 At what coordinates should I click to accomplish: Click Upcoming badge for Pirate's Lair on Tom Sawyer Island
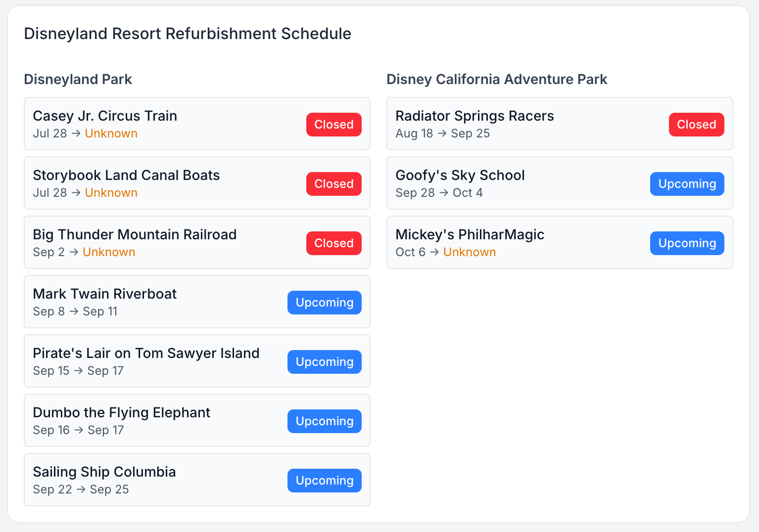click(325, 362)
